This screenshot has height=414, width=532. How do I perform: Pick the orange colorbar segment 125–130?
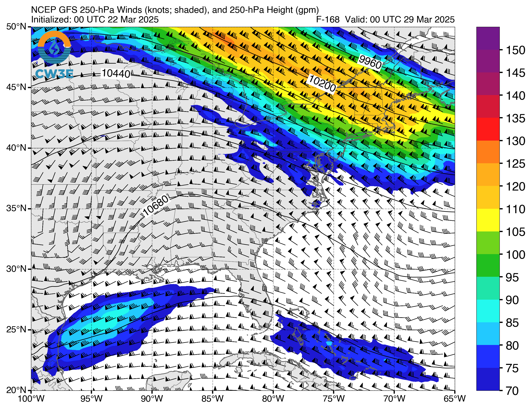pyautogui.click(x=488, y=152)
